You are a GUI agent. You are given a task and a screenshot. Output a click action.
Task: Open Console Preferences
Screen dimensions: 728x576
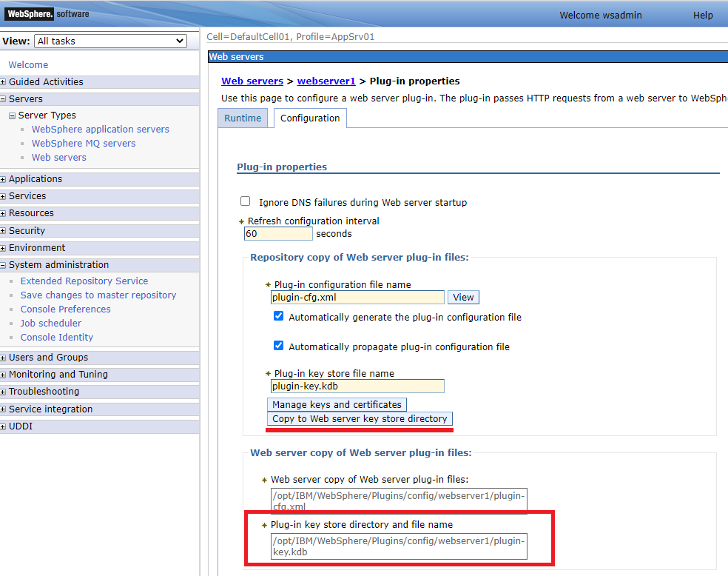tap(65, 309)
